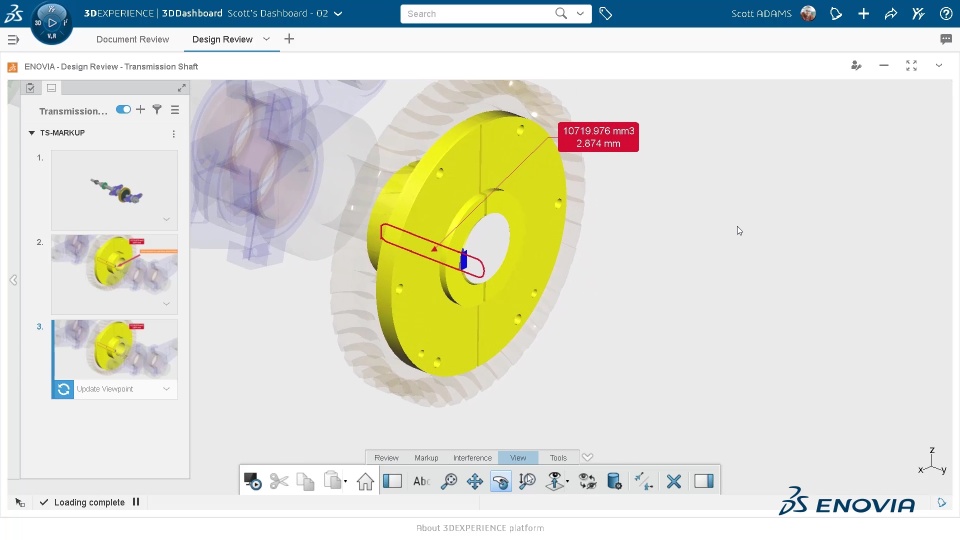Open the Review action bar tab
Viewport: 960px width, 540px height.
(x=386, y=458)
